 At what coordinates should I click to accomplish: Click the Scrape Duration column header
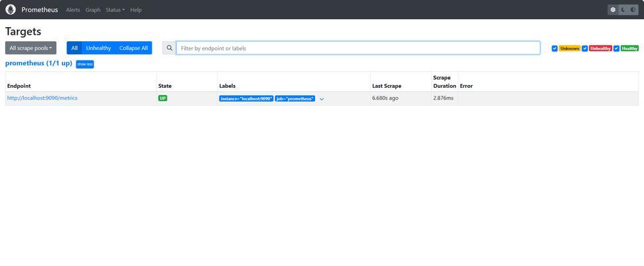point(445,82)
